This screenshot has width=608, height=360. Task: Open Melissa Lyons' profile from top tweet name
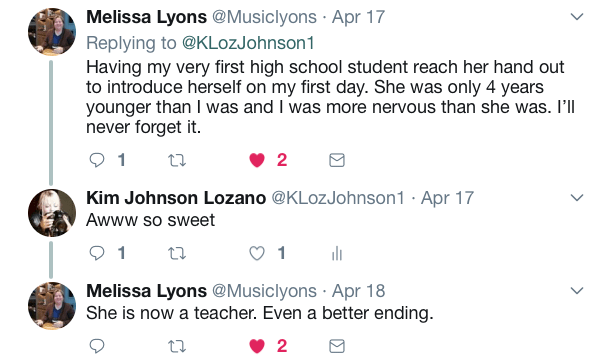pyautogui.click(x=147, y=17)
